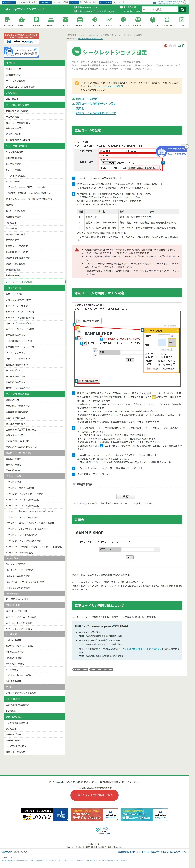
Task: Open 常時SSL sidebar item
Action: coord(34,205)
